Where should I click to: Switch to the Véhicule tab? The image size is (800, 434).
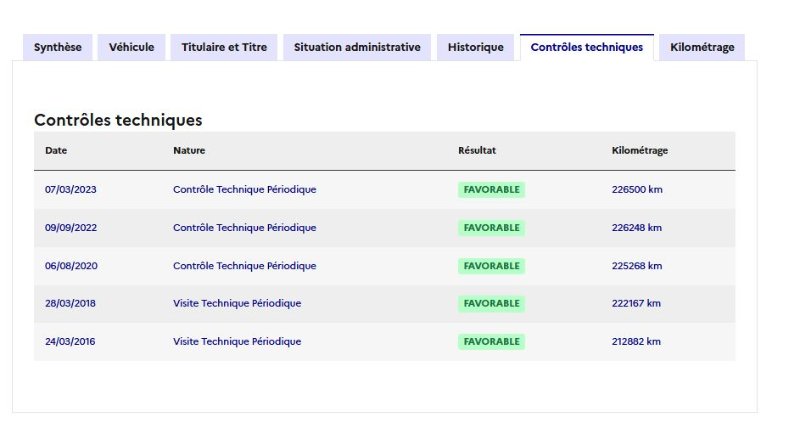point(132,47)
